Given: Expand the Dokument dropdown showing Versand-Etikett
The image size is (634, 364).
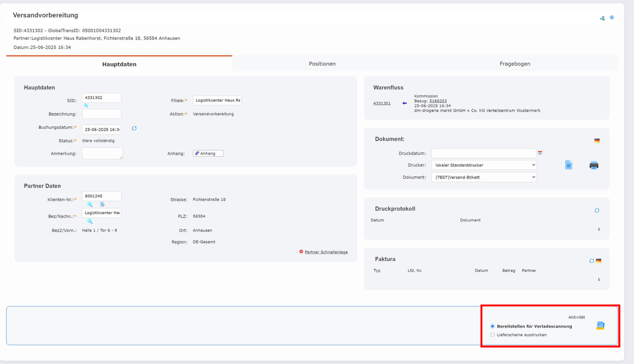Looking at the screenshot, I should click(x=484, y=177).
